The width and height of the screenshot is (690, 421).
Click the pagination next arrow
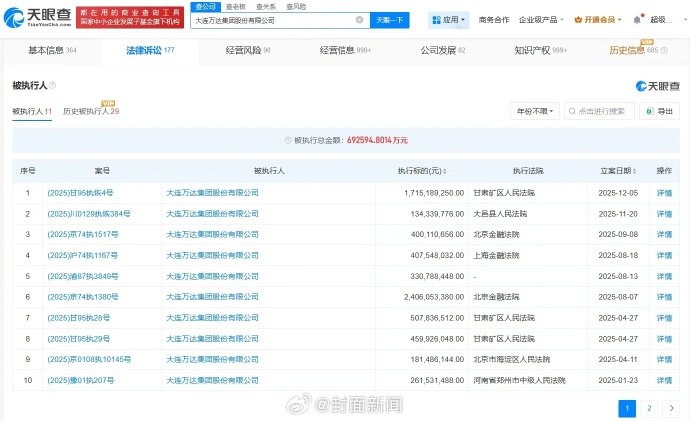(x=670, y=408)
